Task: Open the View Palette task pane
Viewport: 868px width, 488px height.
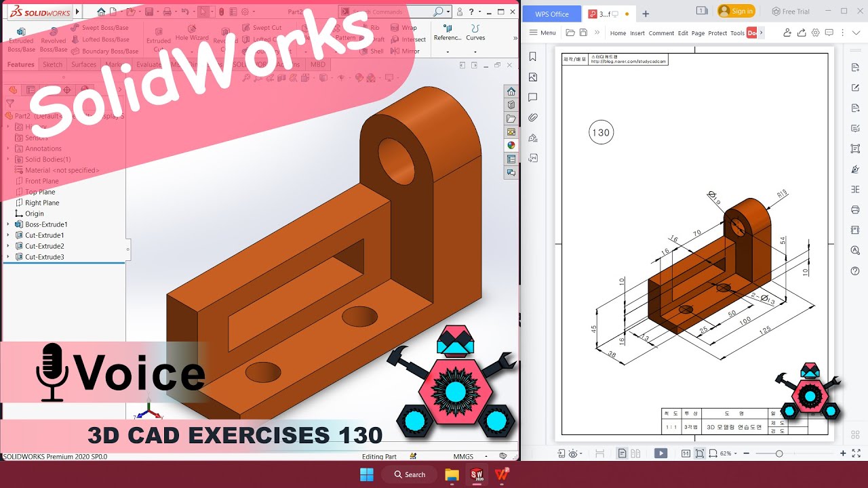Action: coord(511,132)
